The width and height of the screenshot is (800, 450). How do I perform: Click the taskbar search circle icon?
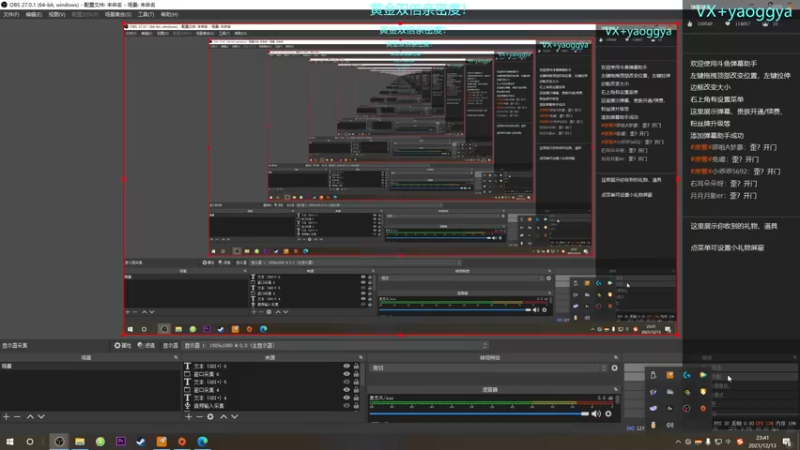click(30, 441)
